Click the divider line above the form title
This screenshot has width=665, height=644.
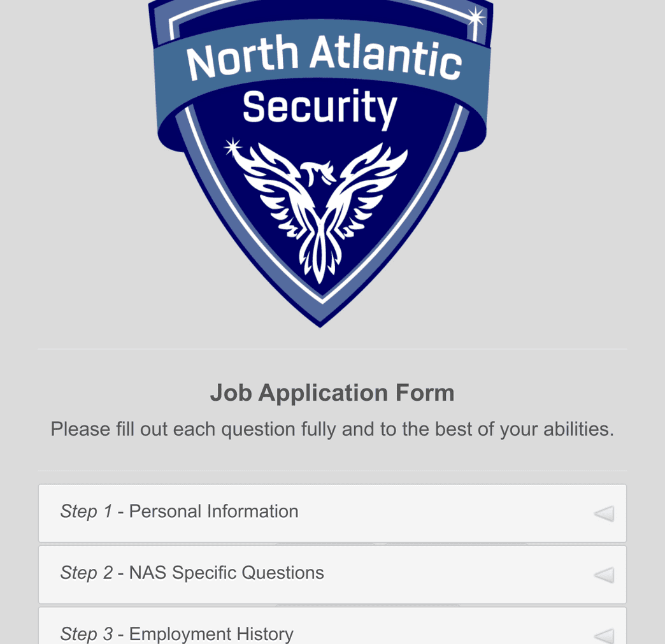point(332,348)
